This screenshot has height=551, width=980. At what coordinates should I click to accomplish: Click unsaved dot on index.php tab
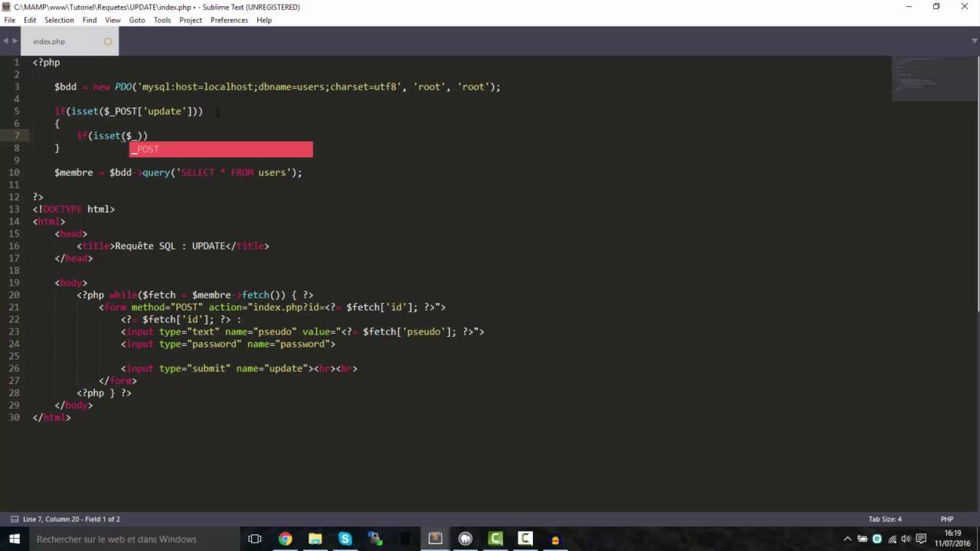pyautogui.click(x=107, y=41)
